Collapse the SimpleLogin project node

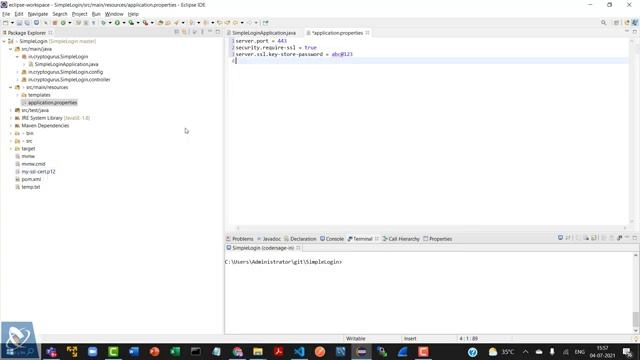tap(4, 41)
